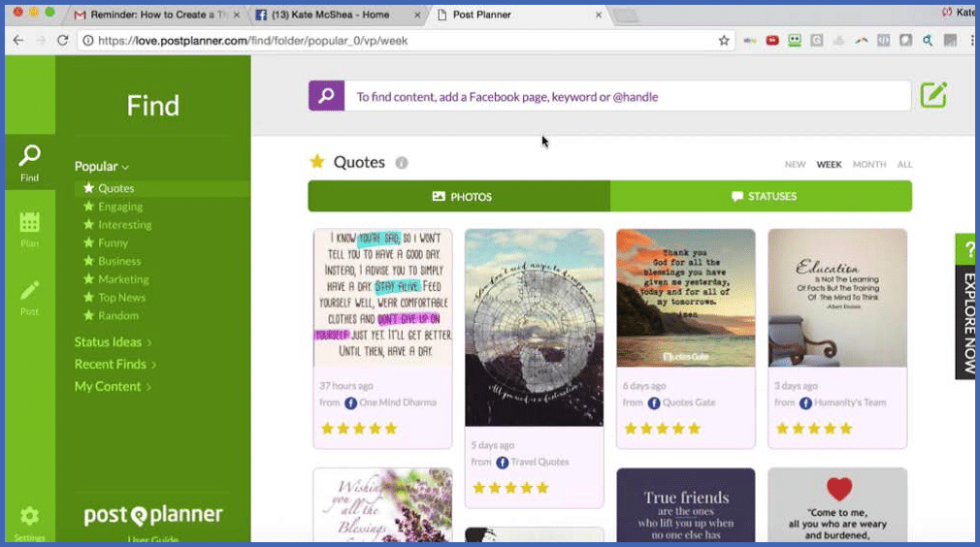
Task: Filter results by MONTH
Action: click(x=868, y=165)
